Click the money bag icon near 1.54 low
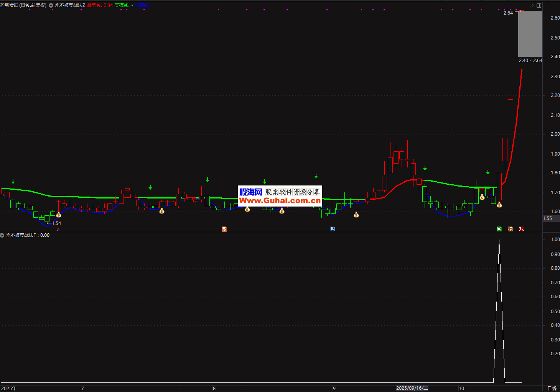The width and height of the screenshot is (560, 392). tap(58, 215)
